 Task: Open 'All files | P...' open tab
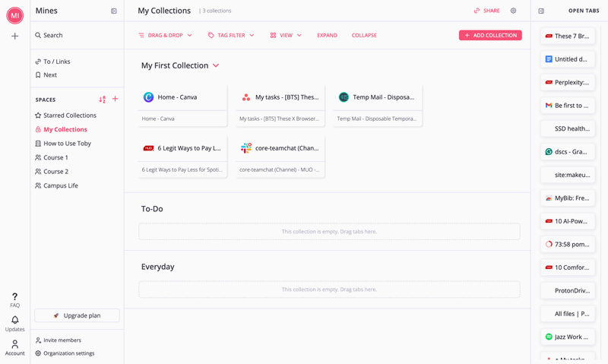click(568, 314)
